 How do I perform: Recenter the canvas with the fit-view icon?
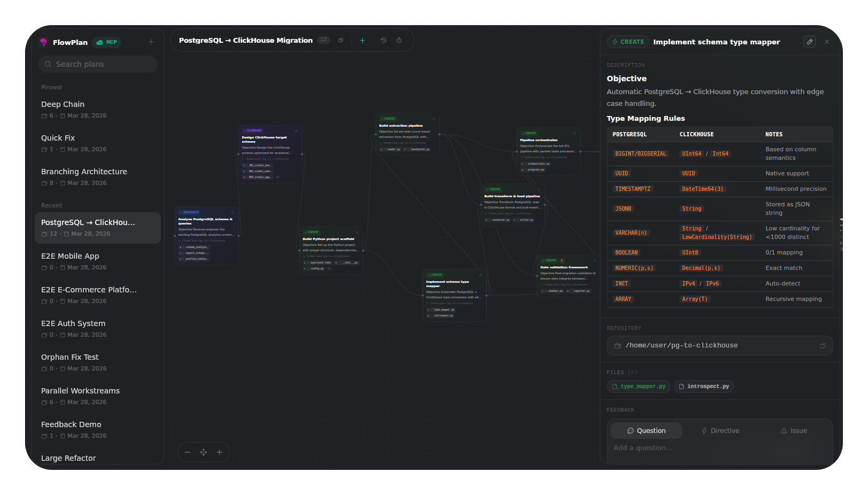[x=204, y=452]
